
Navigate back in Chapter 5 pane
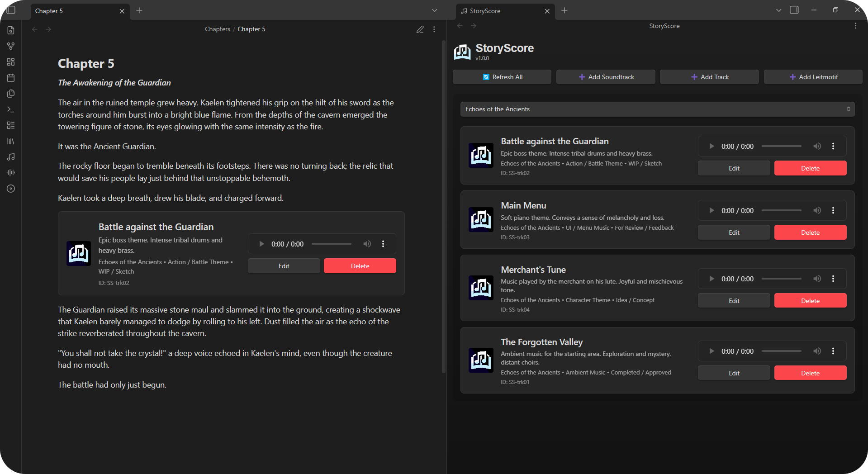[x=35, y=29]
